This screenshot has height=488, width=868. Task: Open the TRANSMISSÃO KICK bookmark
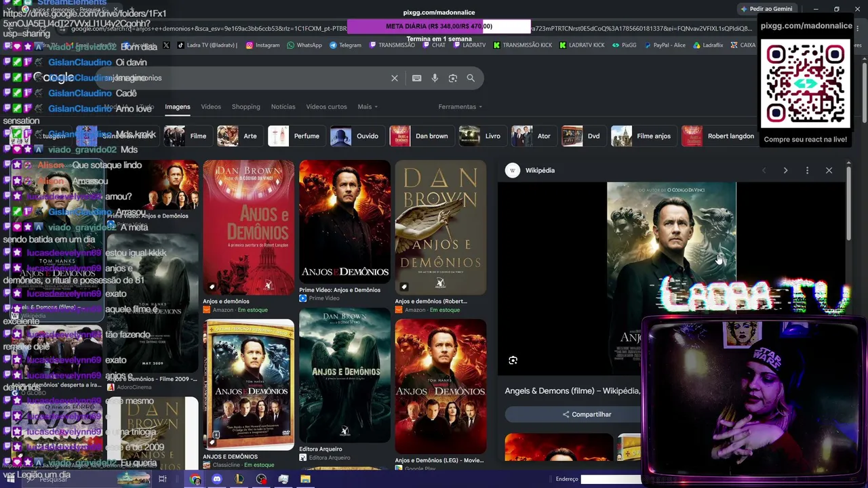pos(522,45)
